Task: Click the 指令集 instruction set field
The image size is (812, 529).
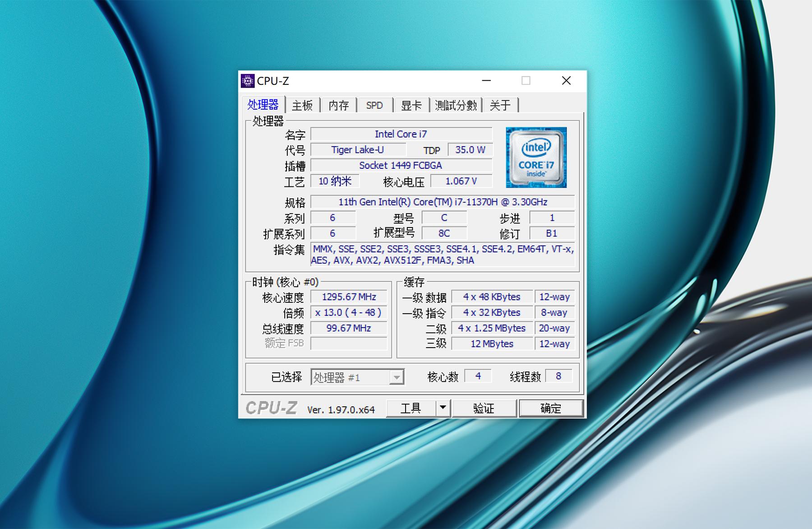Action: tap(441, 255)
